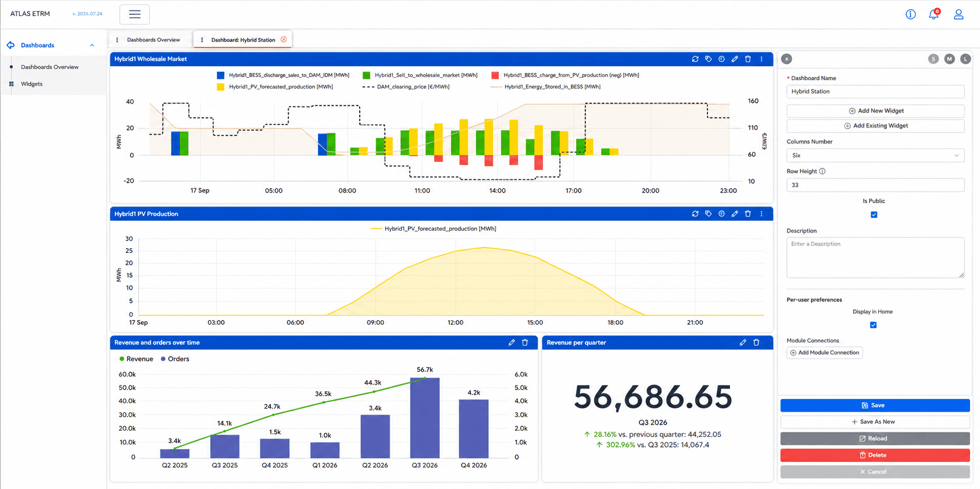Delete the dashboard with red button

[x=875, y=455]
